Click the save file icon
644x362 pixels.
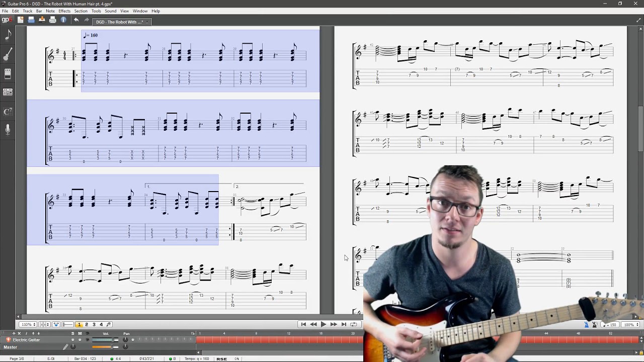click(42, 20)
